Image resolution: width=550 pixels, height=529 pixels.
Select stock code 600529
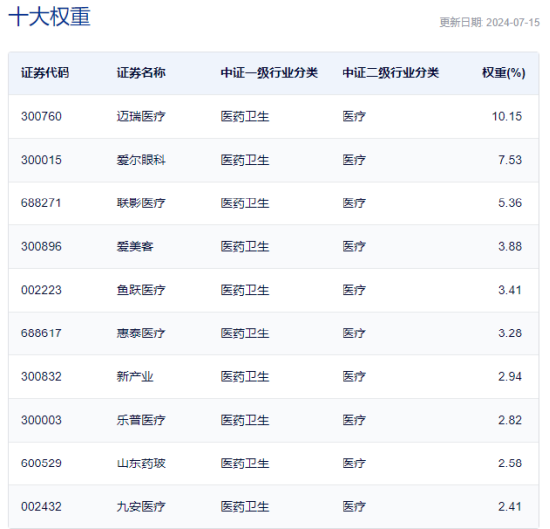41,463
